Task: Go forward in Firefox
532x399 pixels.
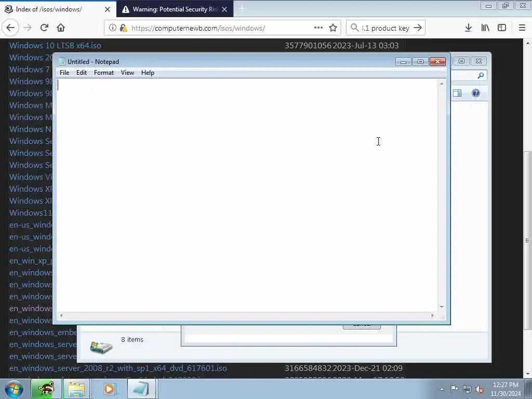Action: click(28, 28)
